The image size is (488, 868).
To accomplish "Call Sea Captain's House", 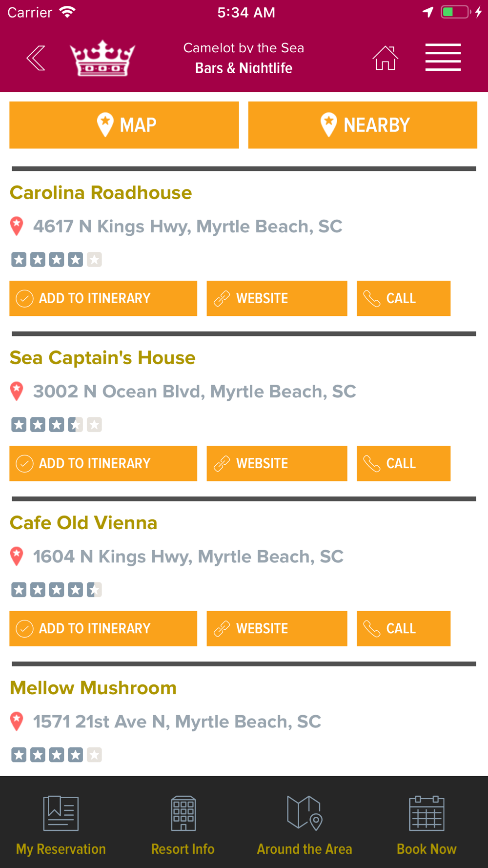I will (x=403, y=463).
